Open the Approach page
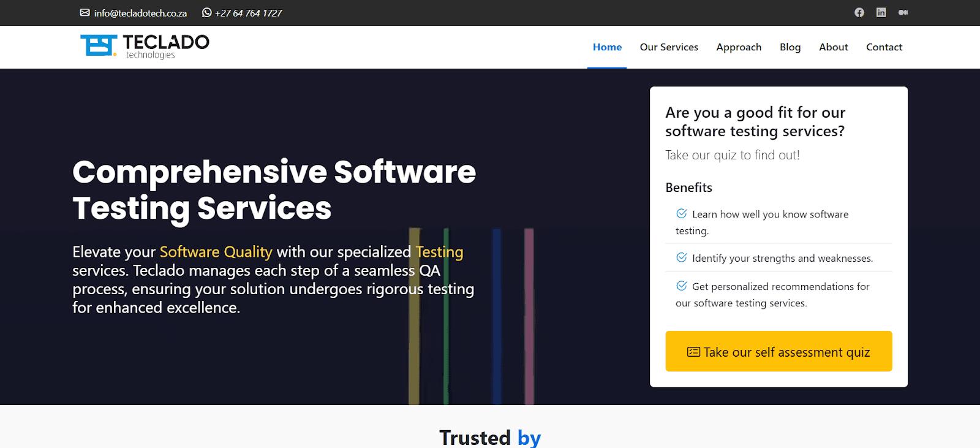The width and height of the screenshot is (980, 448). 739,47
